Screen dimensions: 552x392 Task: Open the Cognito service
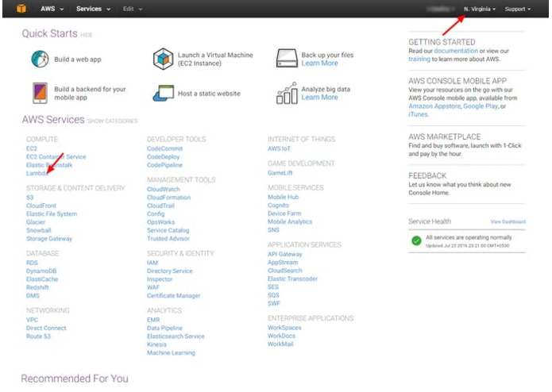click(x=278, y=205)
